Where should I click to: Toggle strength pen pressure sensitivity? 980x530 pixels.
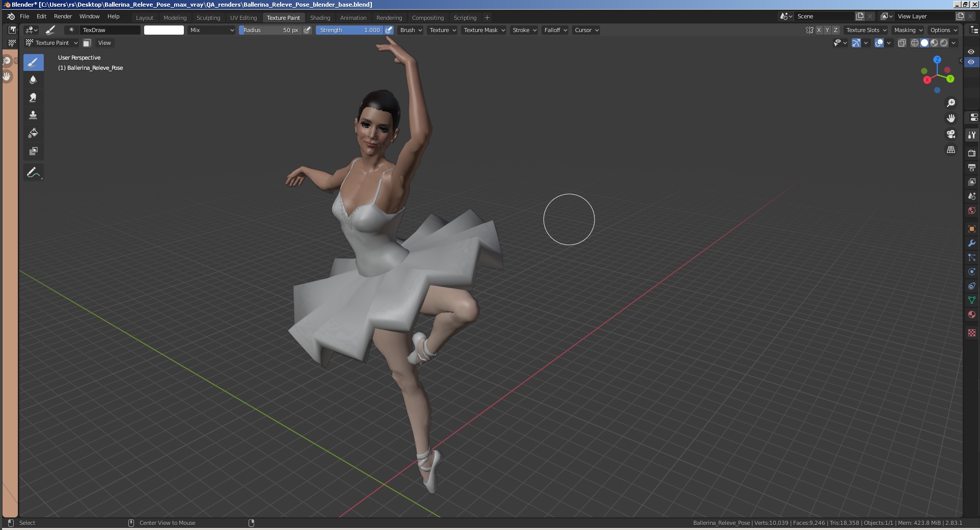click(389, 30)
